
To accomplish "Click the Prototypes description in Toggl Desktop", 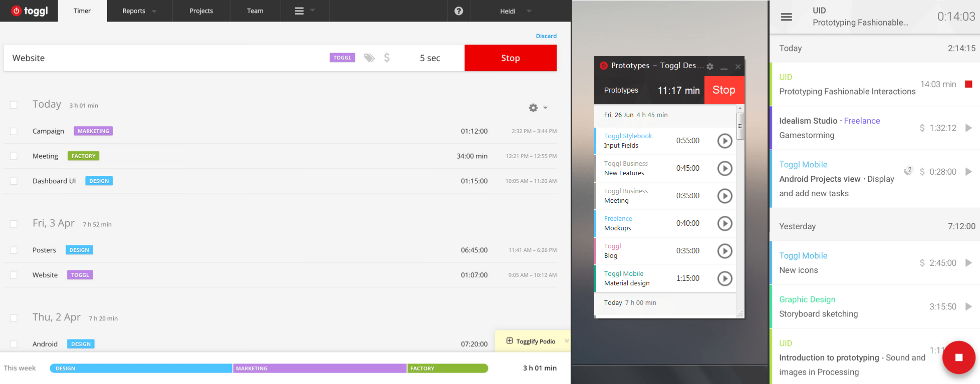I will [621, 90].
